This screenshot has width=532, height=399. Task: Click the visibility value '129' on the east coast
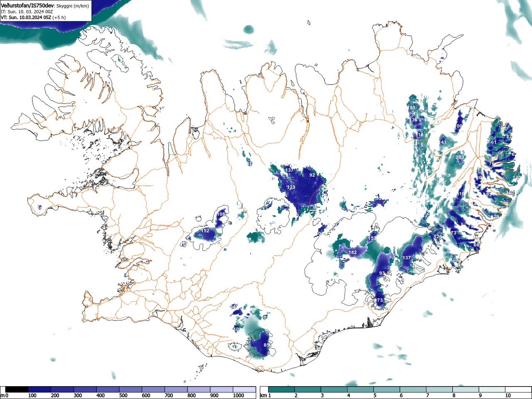click(495, 216)
